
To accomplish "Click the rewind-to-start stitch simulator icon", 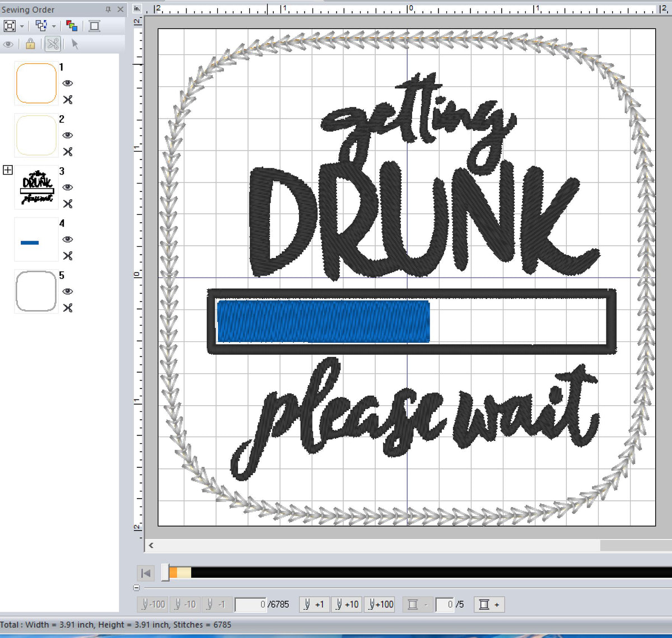I will [145, 573].
